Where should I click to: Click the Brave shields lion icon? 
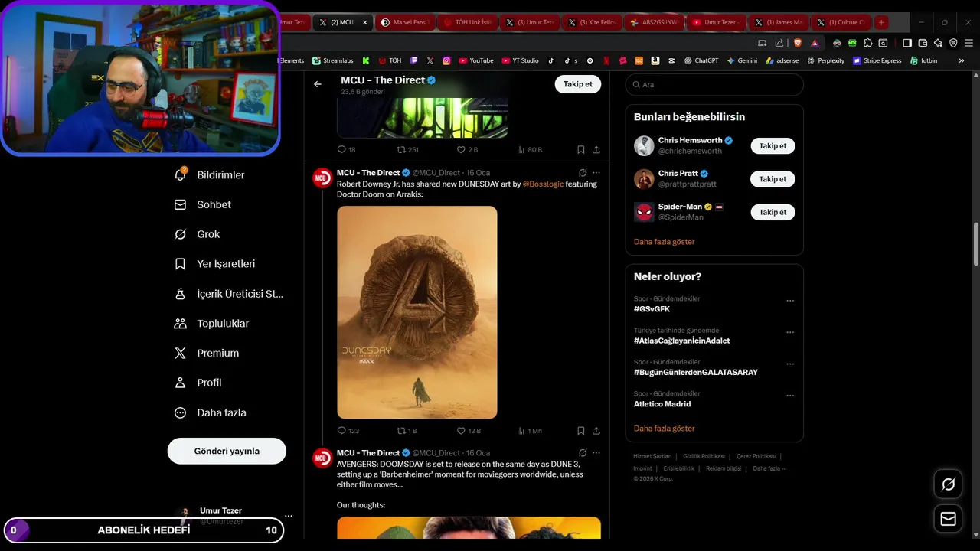click(797, 43)
